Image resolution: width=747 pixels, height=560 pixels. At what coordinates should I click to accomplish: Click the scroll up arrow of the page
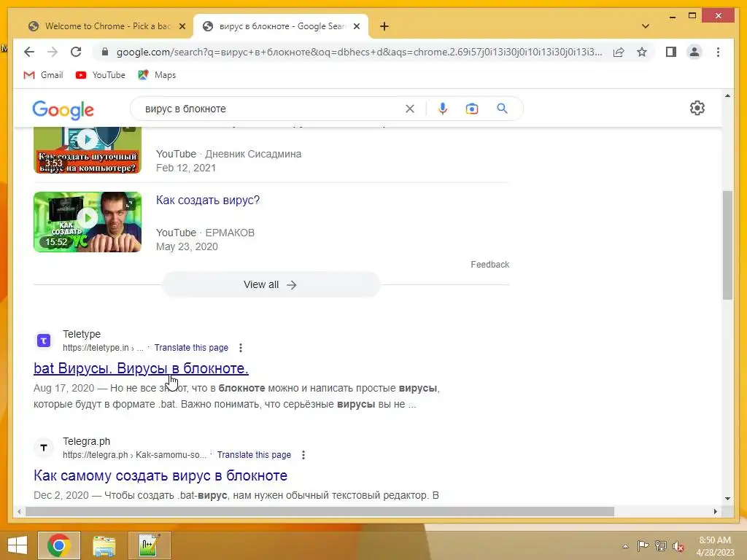[727, 96]
